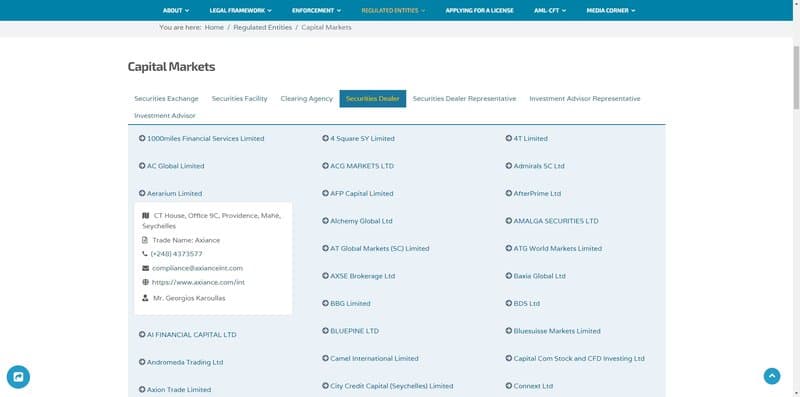The width and height of the screenshot is (800, 397).
Task: Click the envelope icon beside compliance email
Action: (x=145, y=268)
